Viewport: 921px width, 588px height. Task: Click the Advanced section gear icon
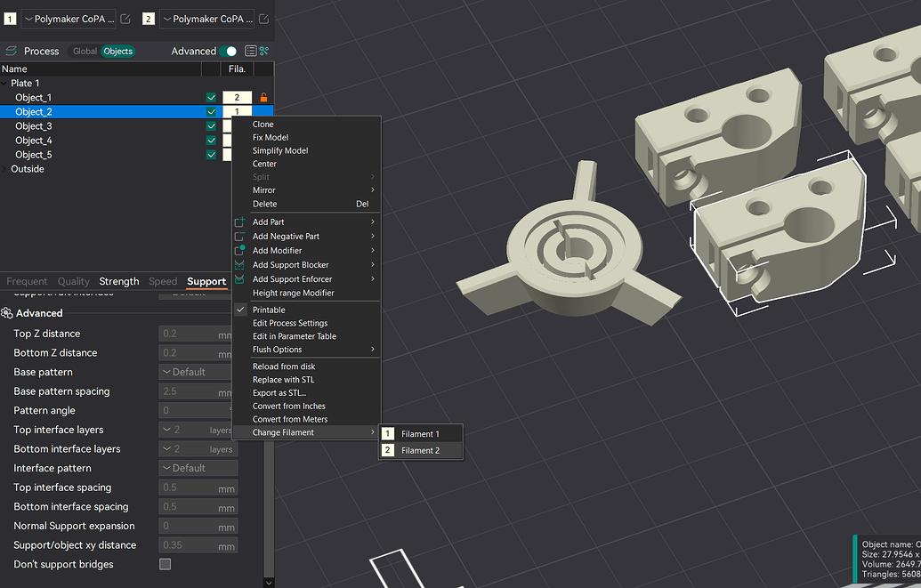point(7,313)
